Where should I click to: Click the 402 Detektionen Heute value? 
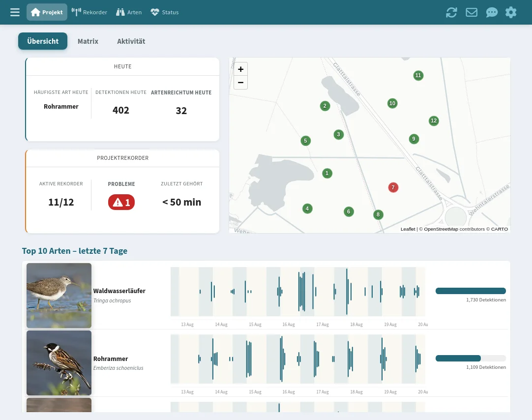(x=121, y=110)
